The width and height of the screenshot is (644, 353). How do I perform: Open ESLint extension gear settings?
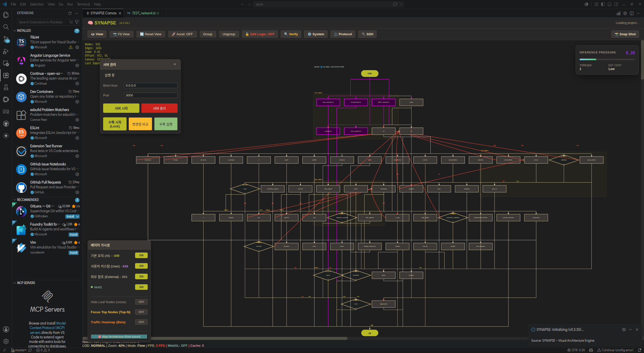tap(77, 138)
